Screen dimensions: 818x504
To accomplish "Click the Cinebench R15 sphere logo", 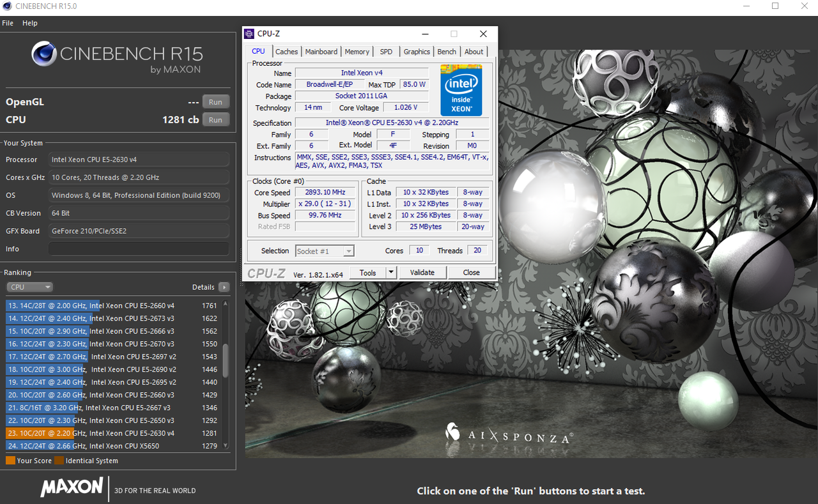I will 44,54.
